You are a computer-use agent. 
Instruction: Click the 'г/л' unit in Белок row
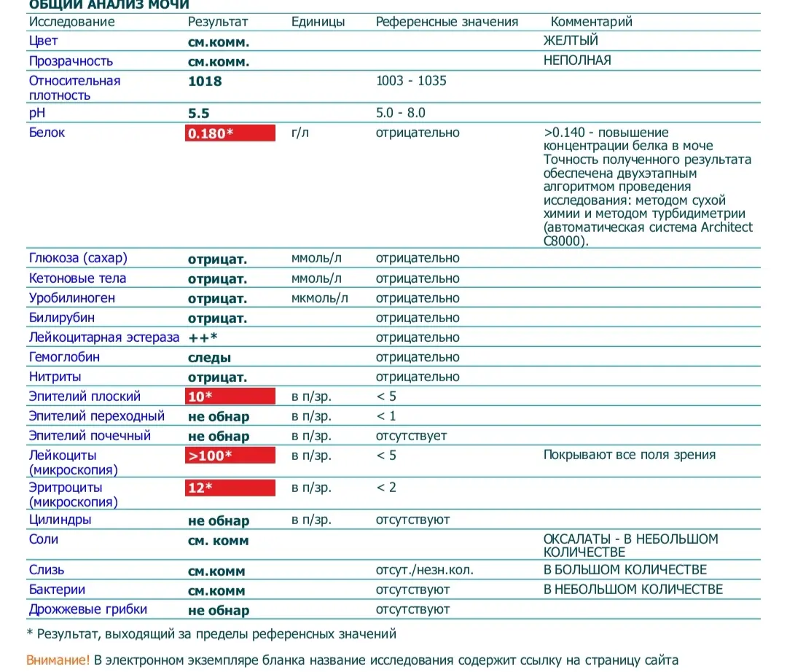(x=300, y=133)
